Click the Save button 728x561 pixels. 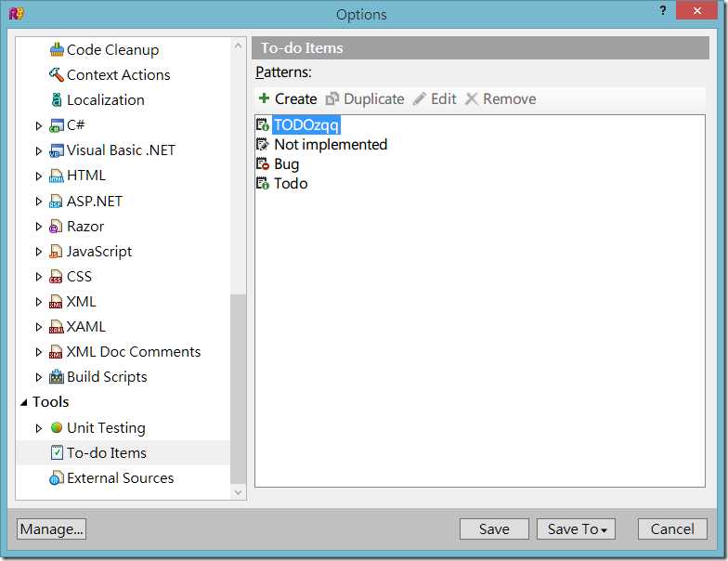coord(494,529)
